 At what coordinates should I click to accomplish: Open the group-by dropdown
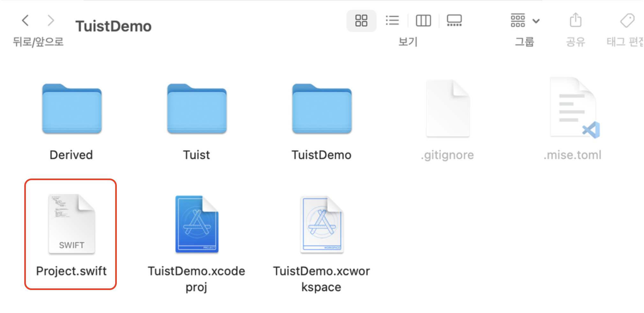click(x=525, y=20)
